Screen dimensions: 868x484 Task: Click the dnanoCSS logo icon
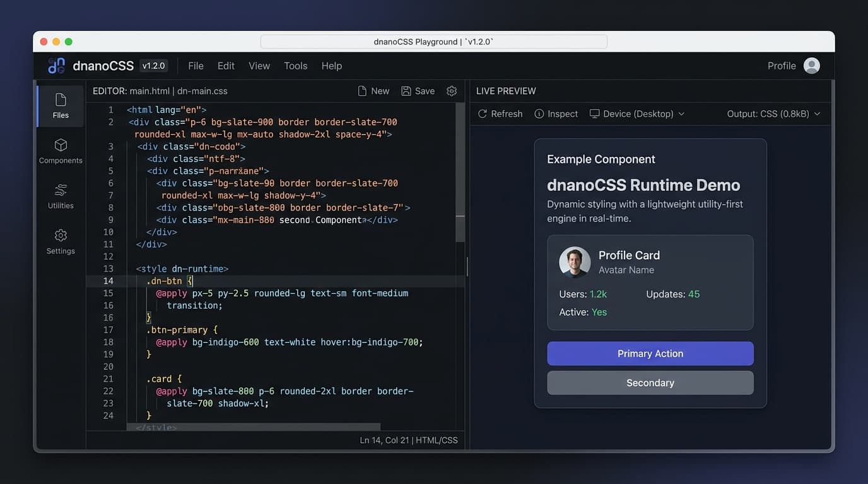(x=57, y=66)
